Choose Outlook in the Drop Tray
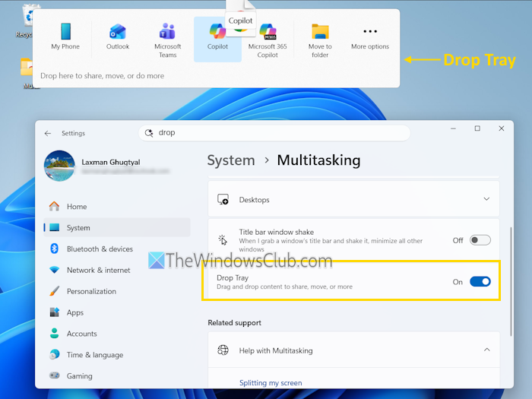Screen dimensions: 532x399 coord(118,36)
